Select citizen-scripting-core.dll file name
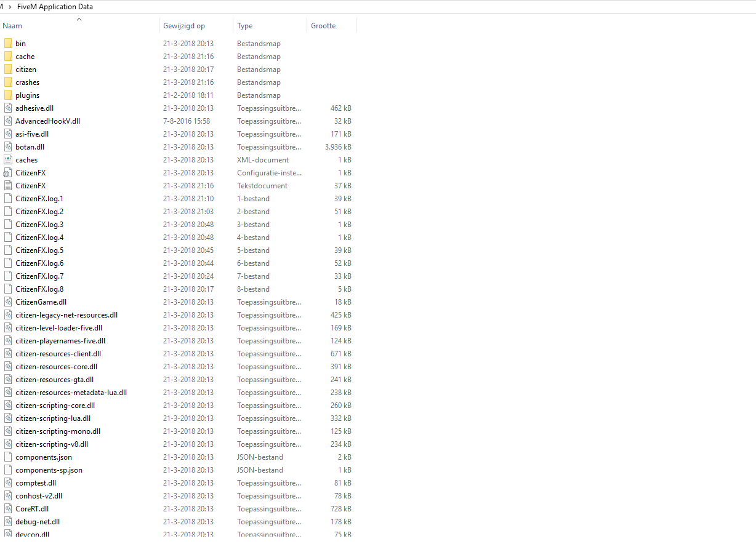 (55, 405)
